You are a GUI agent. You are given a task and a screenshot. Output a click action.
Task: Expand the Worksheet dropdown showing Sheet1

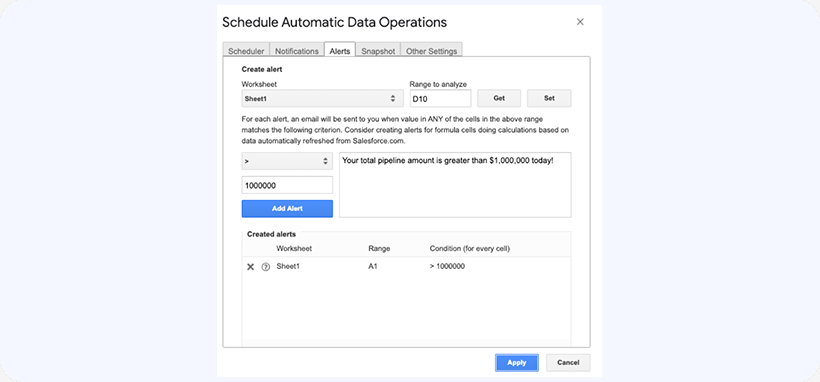(322, 98)
